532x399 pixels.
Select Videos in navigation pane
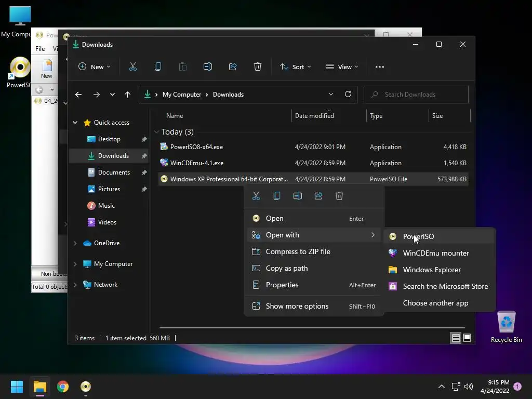(x=109, y=222)
